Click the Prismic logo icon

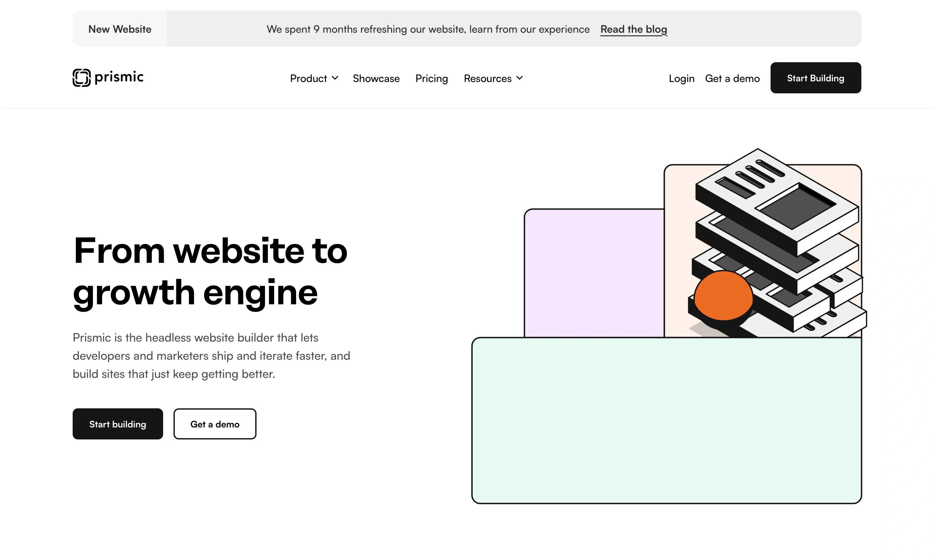coord(81,78)
